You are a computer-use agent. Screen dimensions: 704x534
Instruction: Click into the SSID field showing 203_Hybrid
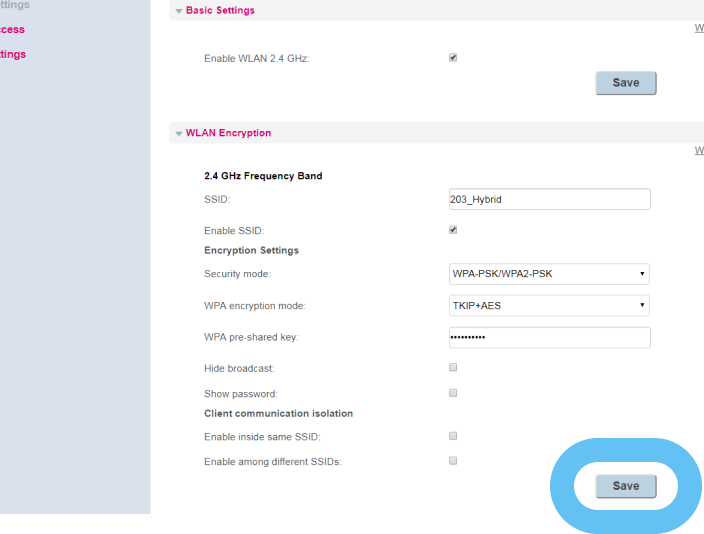coord(550,200)
